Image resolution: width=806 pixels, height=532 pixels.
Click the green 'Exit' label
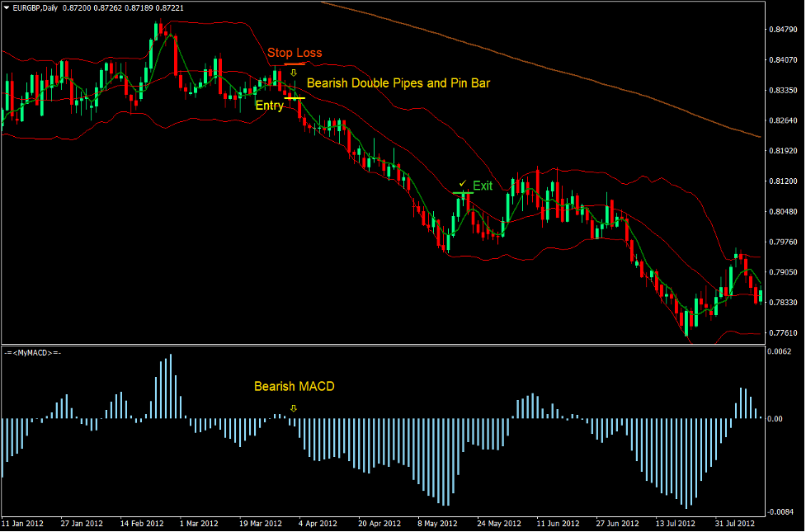(483, 186)
